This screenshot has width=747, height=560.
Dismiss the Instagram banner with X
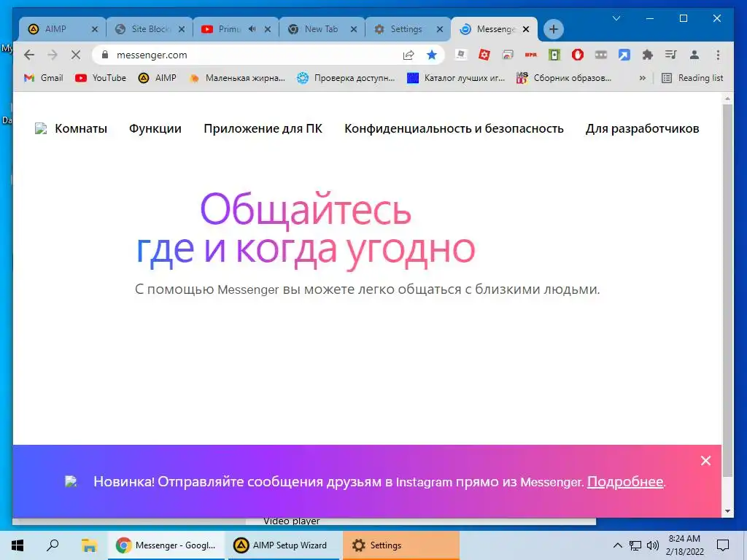coord(706,461)
